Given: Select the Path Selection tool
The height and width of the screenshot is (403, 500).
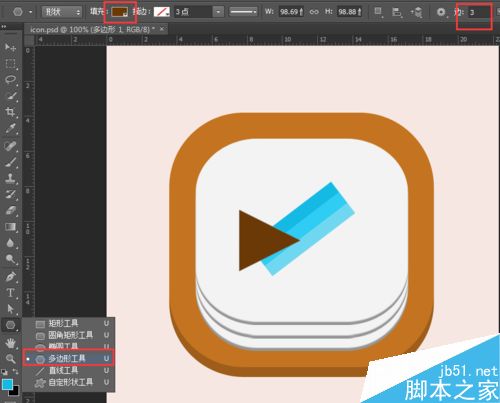Looking at the screenshot, I should point(10,309).
